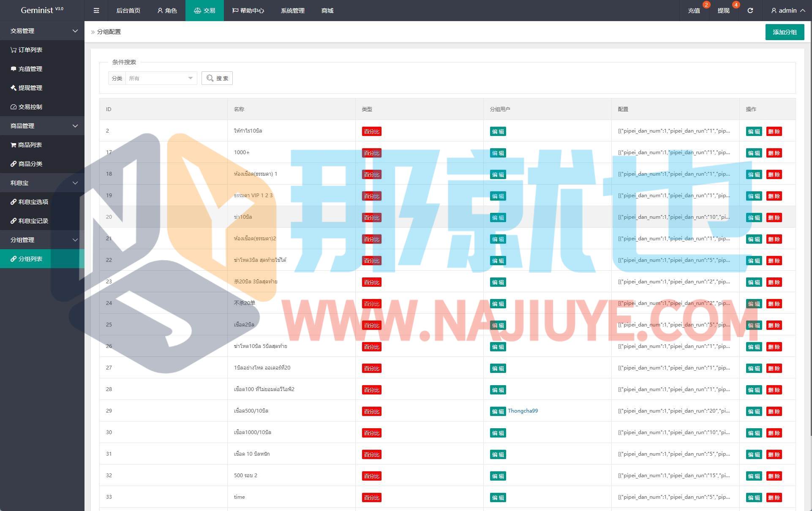The image size is (812, 511).
Task: Open 交易控制 dashboard icon item
Action: [x=30, y=107]
